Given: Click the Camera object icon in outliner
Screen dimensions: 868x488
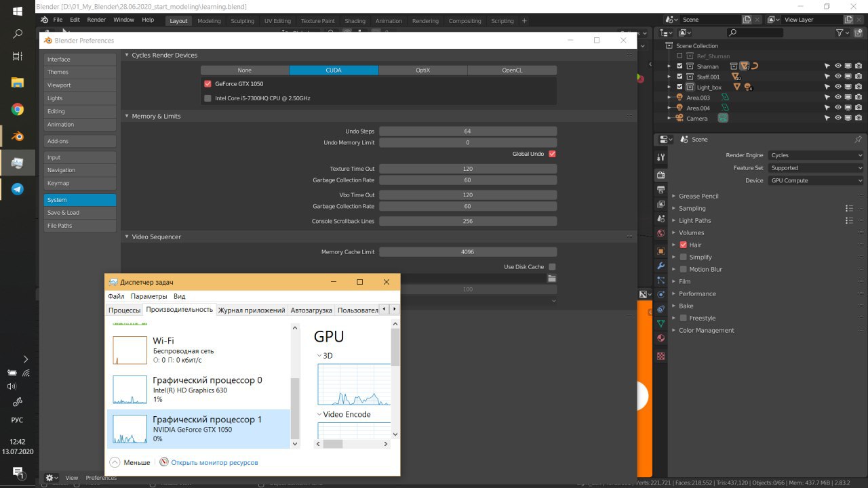Looking at the screenshot, I should [x=679, y=118].
